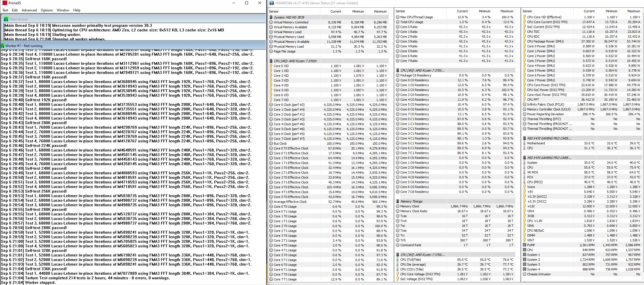Click the System: MSI MS-7B78 group icon
Screen dimensions: 644x285
click(x=271, y=17)
